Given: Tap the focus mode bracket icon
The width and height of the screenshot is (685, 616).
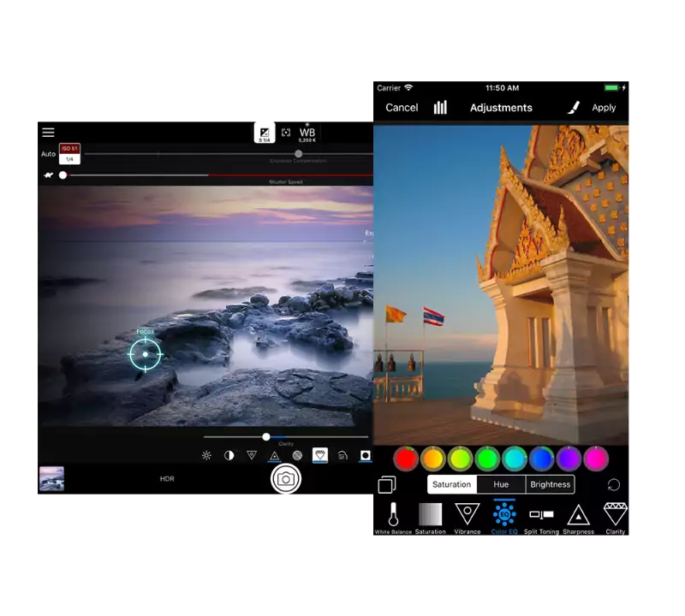Looking at the screenshot, I should (286, 133).
